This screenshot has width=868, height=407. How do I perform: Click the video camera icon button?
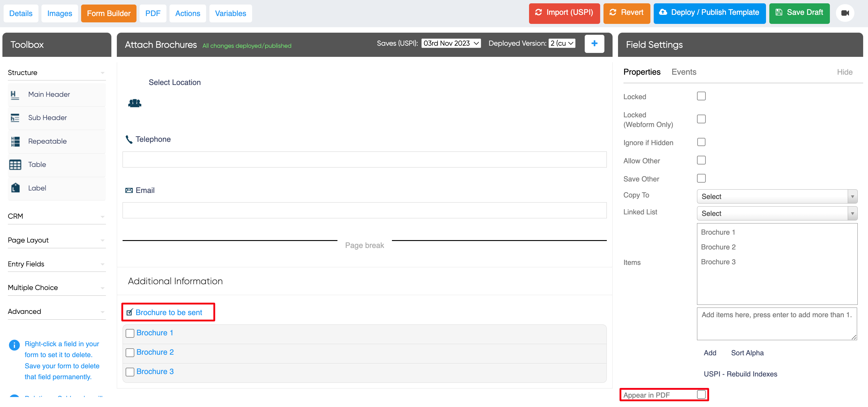click(x=845, y=13)
